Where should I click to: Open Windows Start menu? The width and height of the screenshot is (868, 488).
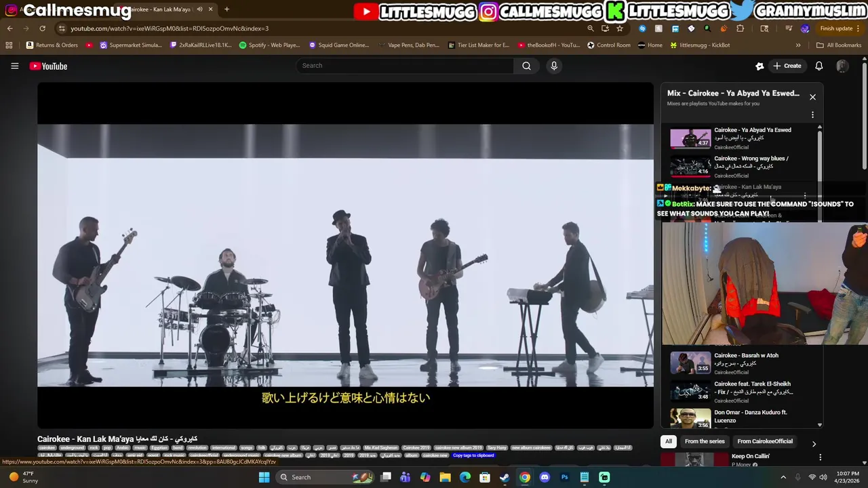pos(264,477)
